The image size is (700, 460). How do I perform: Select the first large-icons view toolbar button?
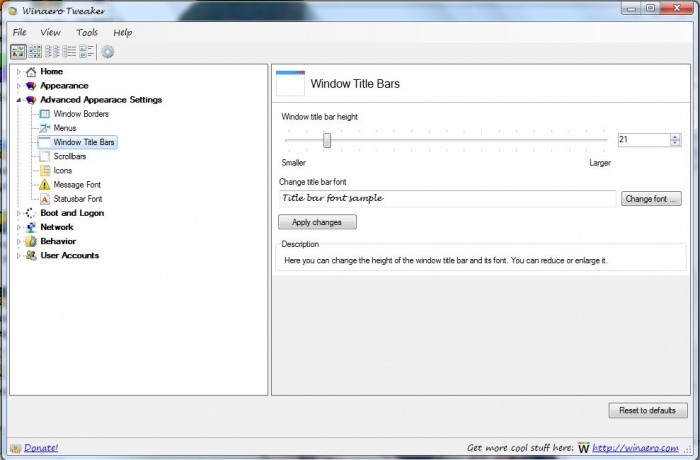pos(18,52)
